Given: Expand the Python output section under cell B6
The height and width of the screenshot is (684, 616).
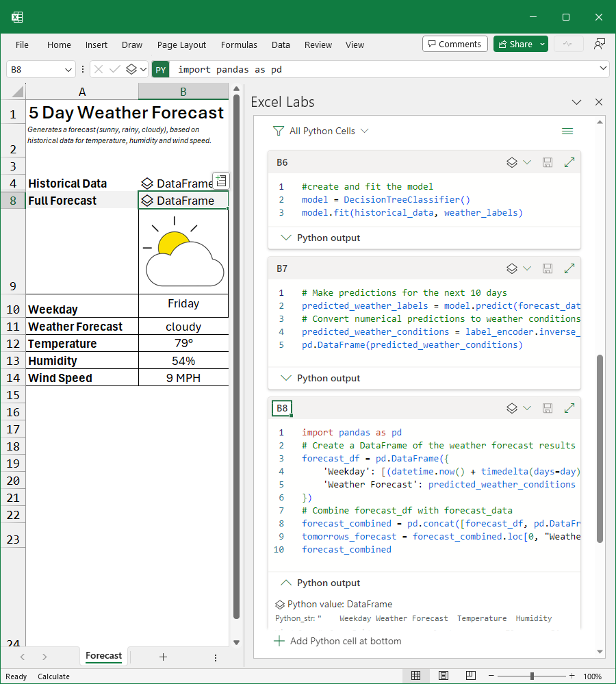Looking at the screenshot, I should click(285, 238).
